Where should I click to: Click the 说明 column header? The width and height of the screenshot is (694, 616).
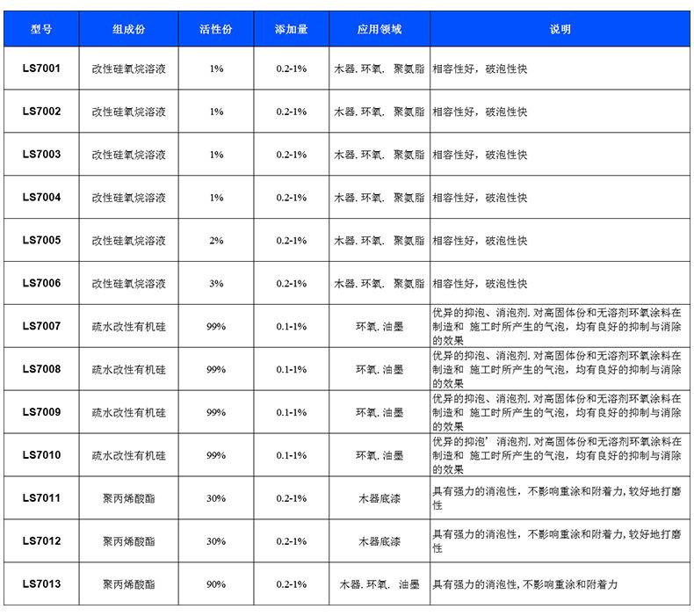click(x=560, y=29)
